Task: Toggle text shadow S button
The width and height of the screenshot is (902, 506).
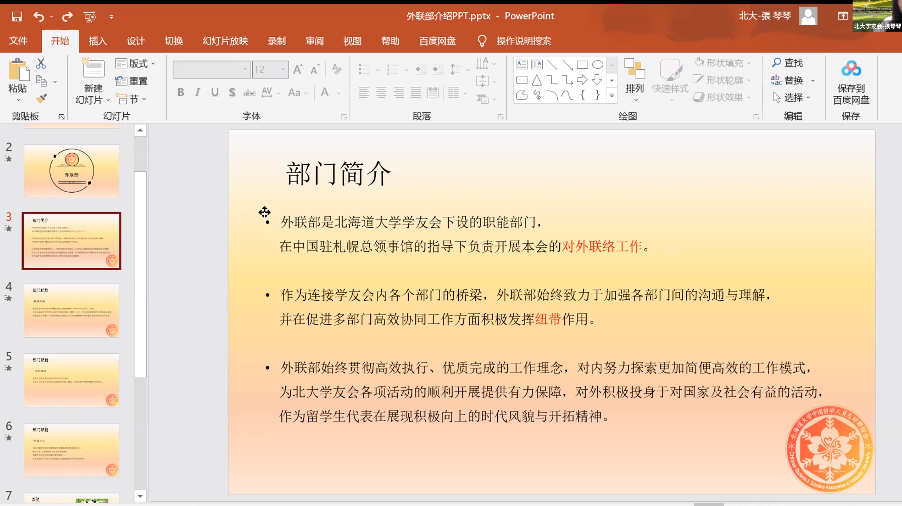Action: (x=232, y=92)
